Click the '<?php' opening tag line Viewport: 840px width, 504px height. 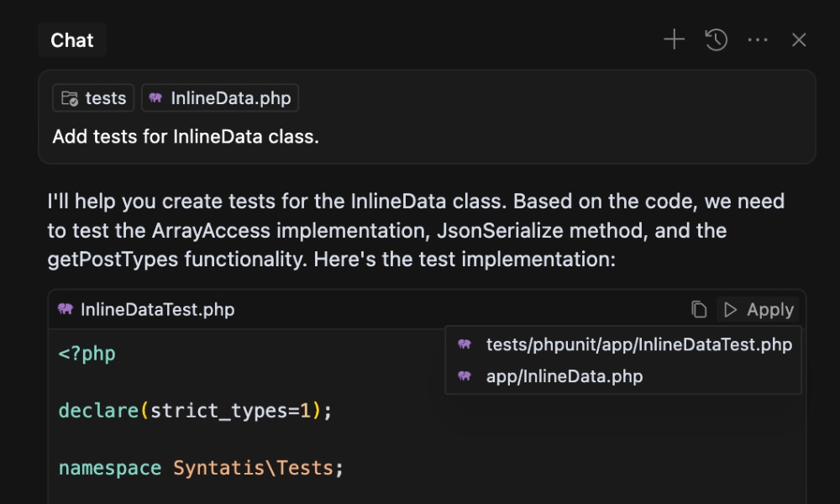point(87,354)
